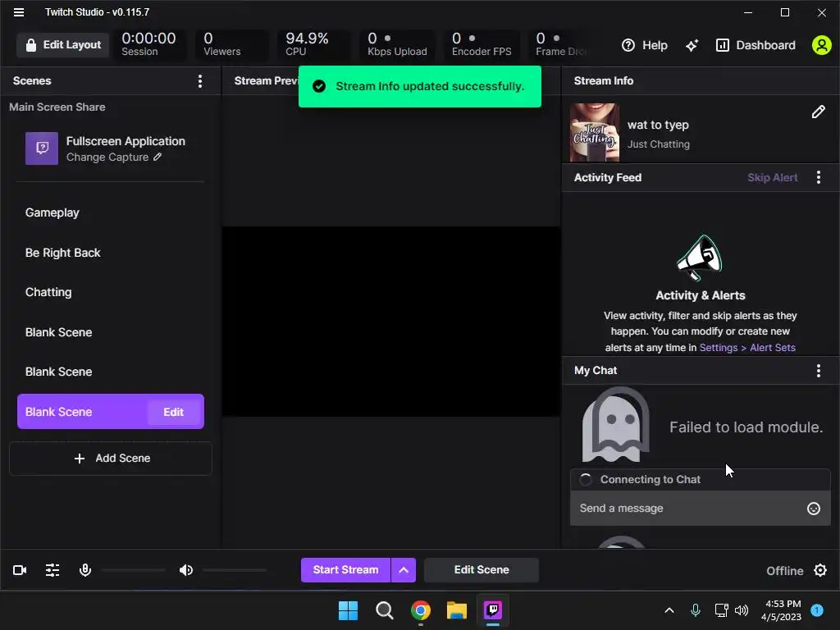Open My Chat three-dot menu
The image size is (840, 630).
point(819,371)
